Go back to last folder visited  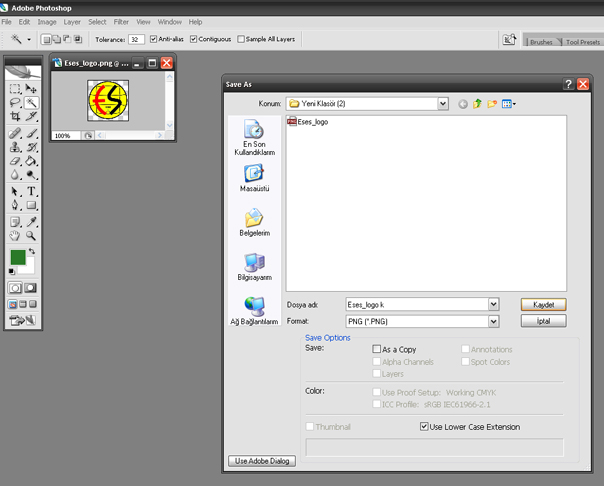(x=463, y=104)
